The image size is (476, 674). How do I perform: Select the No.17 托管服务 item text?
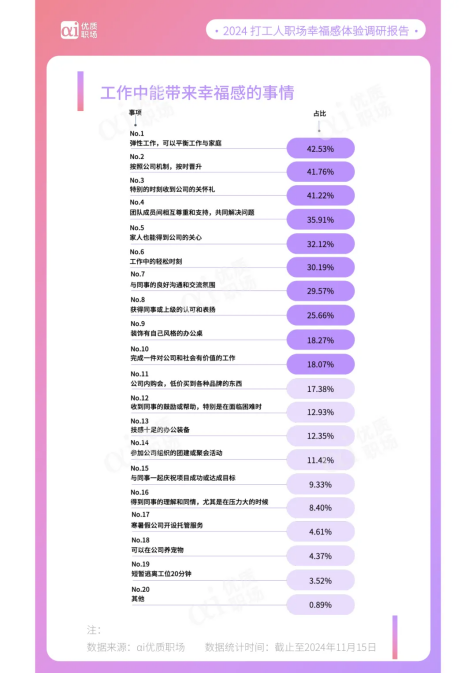click(x=167, y=525)
